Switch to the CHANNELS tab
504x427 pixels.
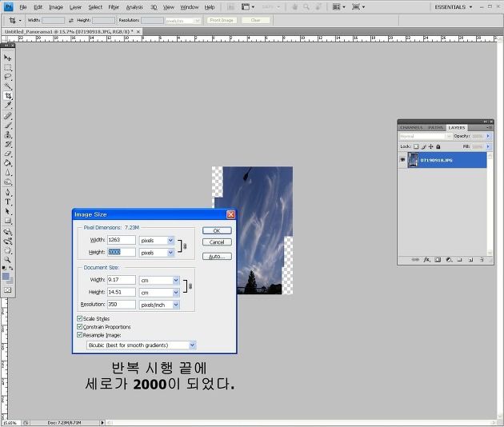(x=411, y=128)
